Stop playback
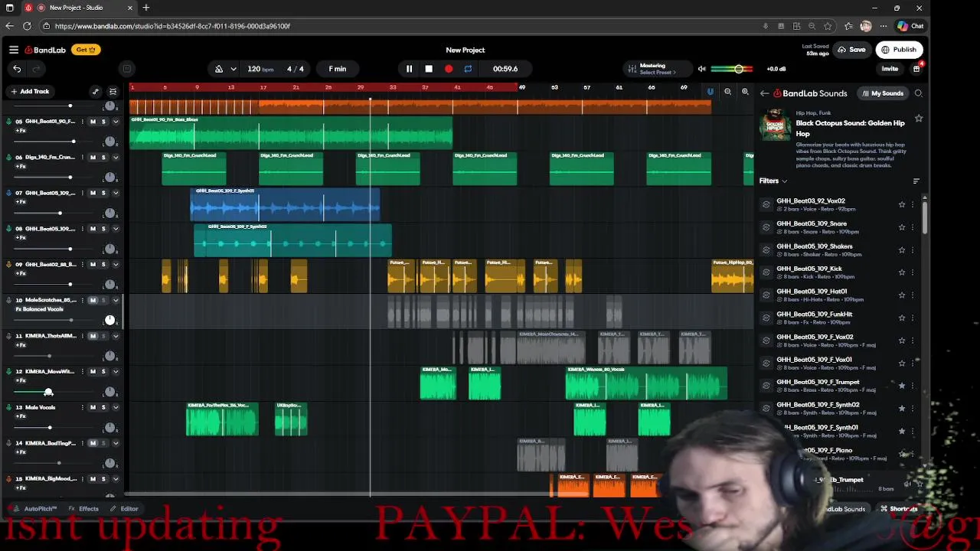 pyautogui.click(x=429, y=69)
